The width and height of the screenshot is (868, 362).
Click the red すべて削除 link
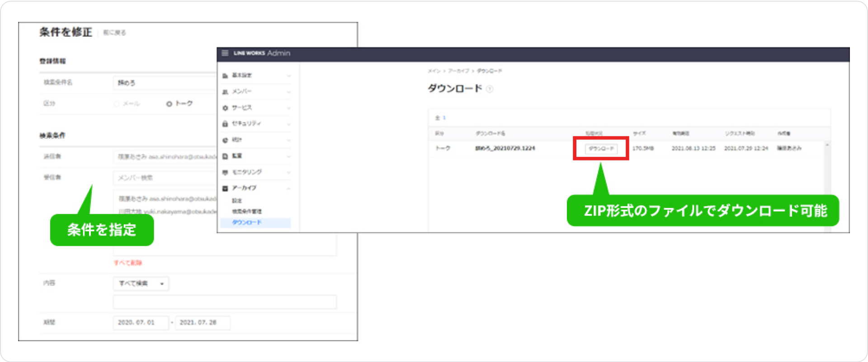pos(128,263)
